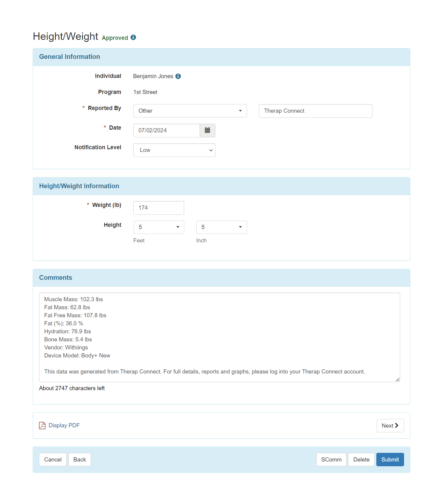The width and height of the screenshot is (443, 504).
Task: Click the Therap Connect text field
Action: coord(315,111)
